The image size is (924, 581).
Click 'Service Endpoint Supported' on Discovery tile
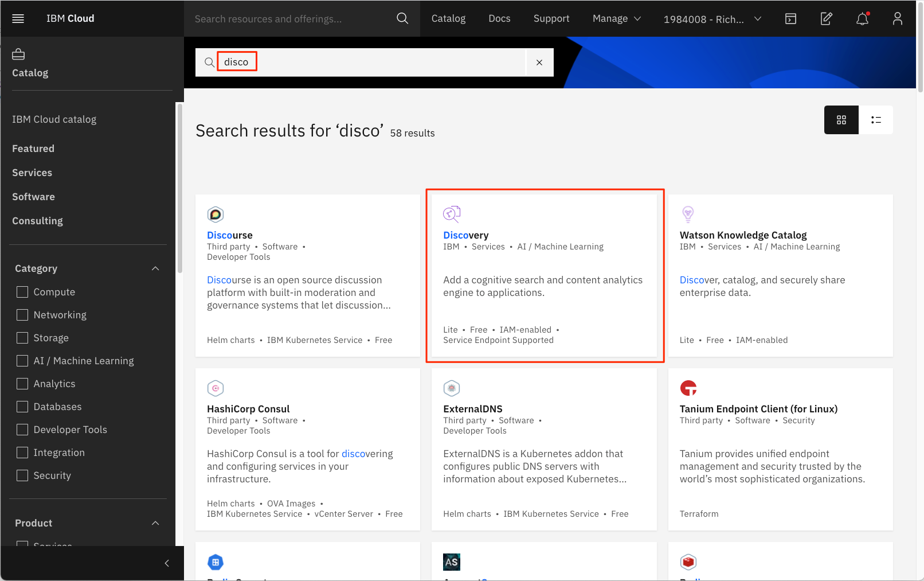[498, 340]
